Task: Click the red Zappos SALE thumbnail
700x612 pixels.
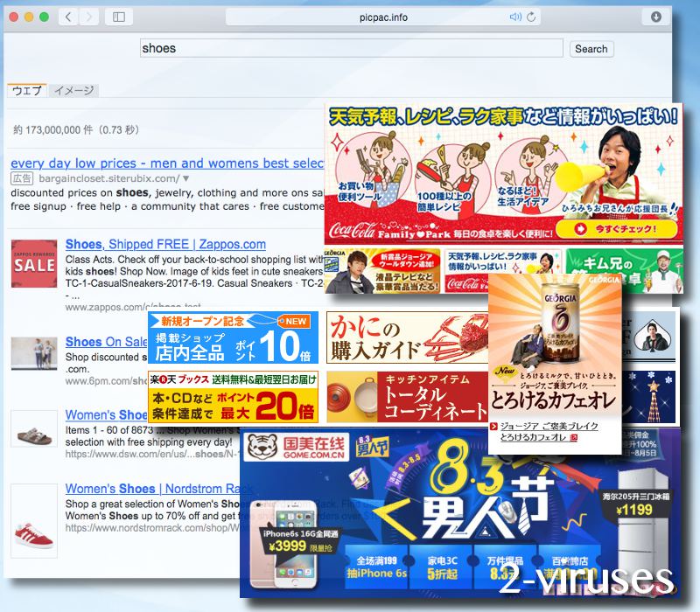Action: point(33,262)
